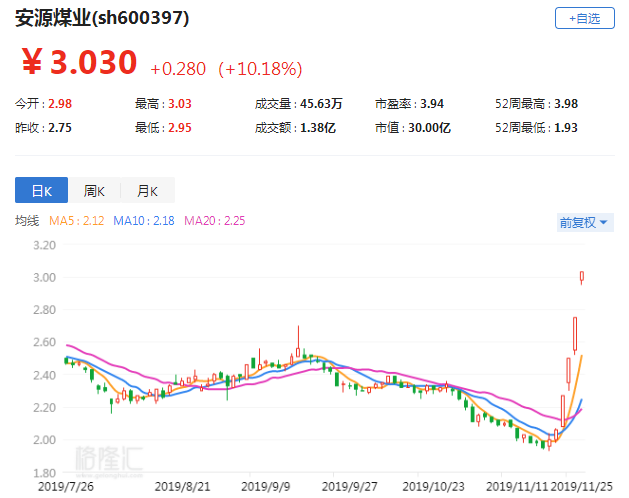Click the MA20: 2.25 moving average label
The image size is (629, 498).
click(215, 221)
